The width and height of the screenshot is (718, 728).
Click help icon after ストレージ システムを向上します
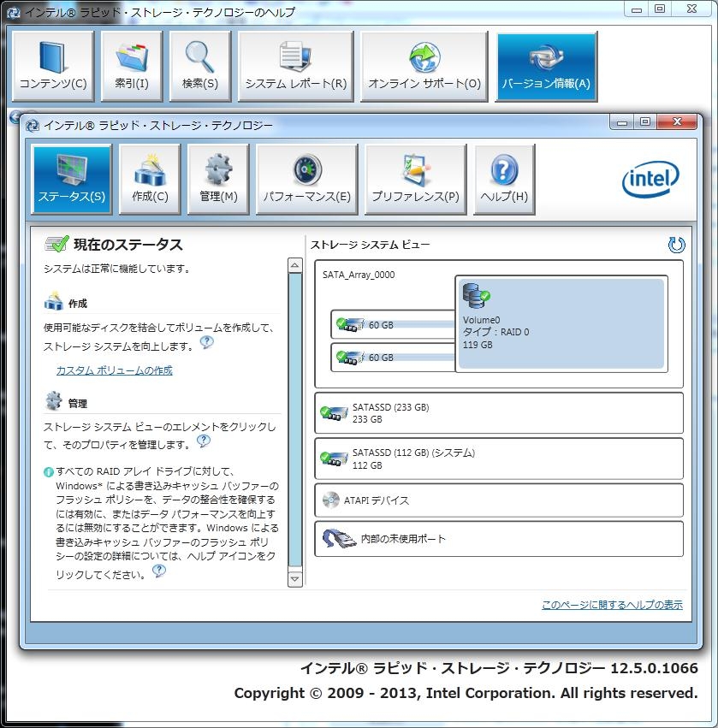click(x=206, y=342)
